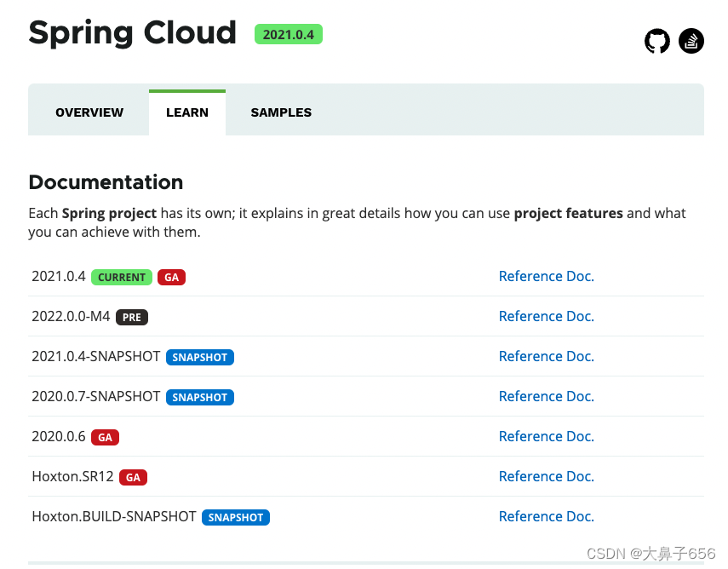
Task: Click the SNAPSHOT badge for Hoxton.BUILD-SNAPSHOT
Action: tap(235, 517)
